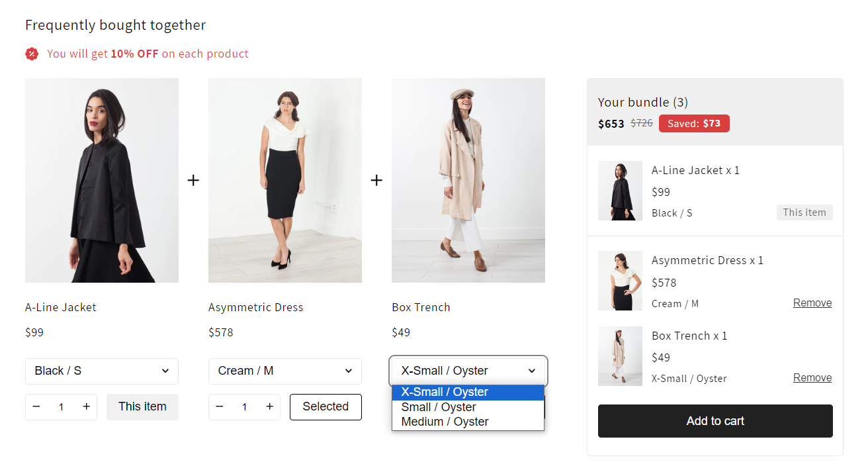
Task: Click the Add to cart button
Action: coord(715,421)
